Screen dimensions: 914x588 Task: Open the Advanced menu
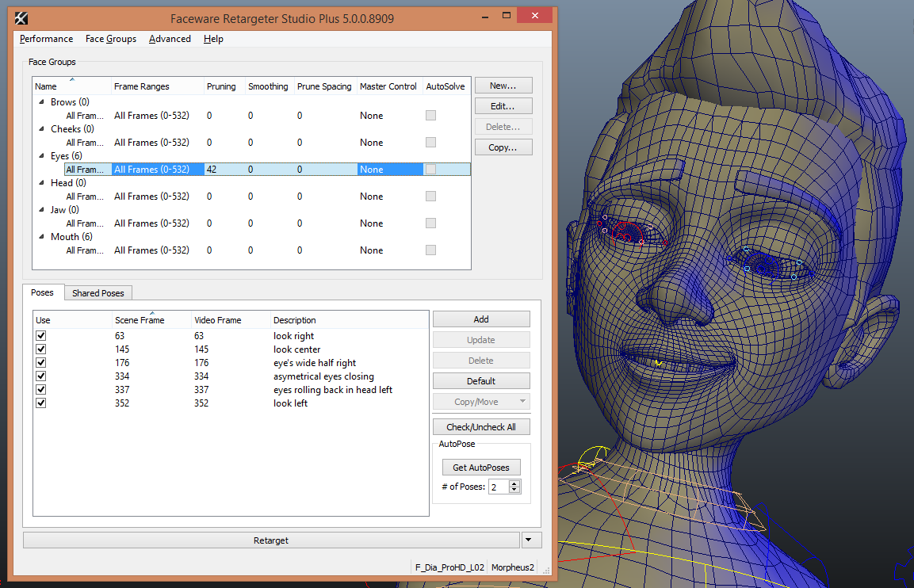[170, 38]
